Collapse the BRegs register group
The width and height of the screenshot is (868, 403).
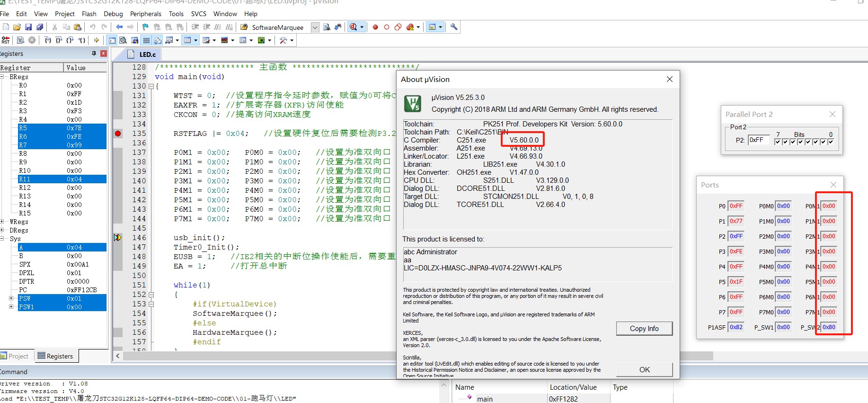click(2, 77)
